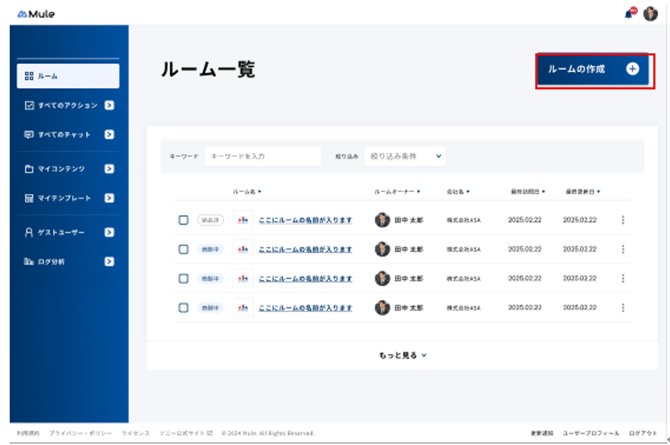Screen dimensions: 670x445
Task: Open the three-dot menu of the third room row
Action: pyautogui.click(x=623, y=278)
